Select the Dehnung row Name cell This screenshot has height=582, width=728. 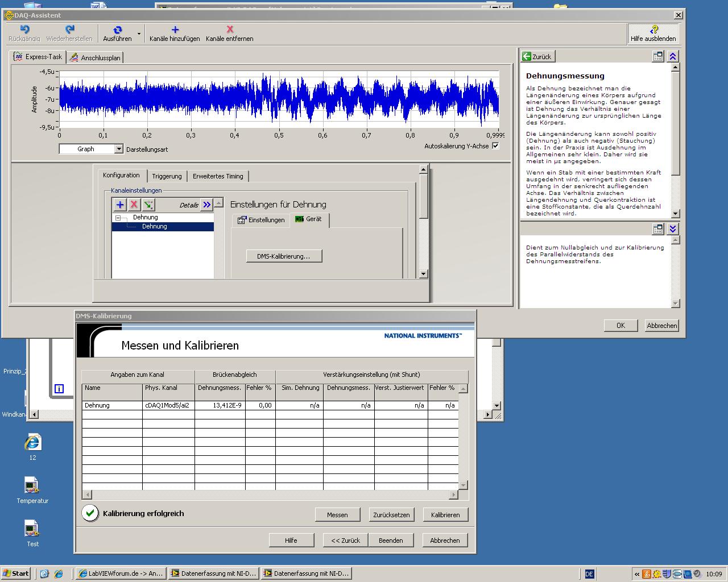(112, 405)
